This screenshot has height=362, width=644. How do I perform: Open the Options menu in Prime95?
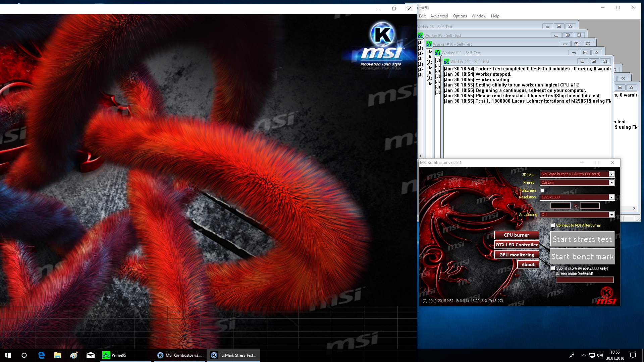pos(460,16)
